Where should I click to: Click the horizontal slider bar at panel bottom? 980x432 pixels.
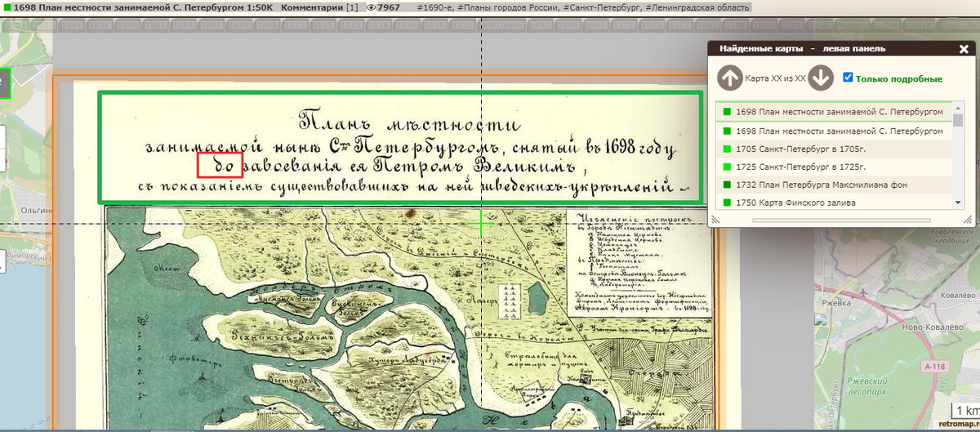coord(840,220)
